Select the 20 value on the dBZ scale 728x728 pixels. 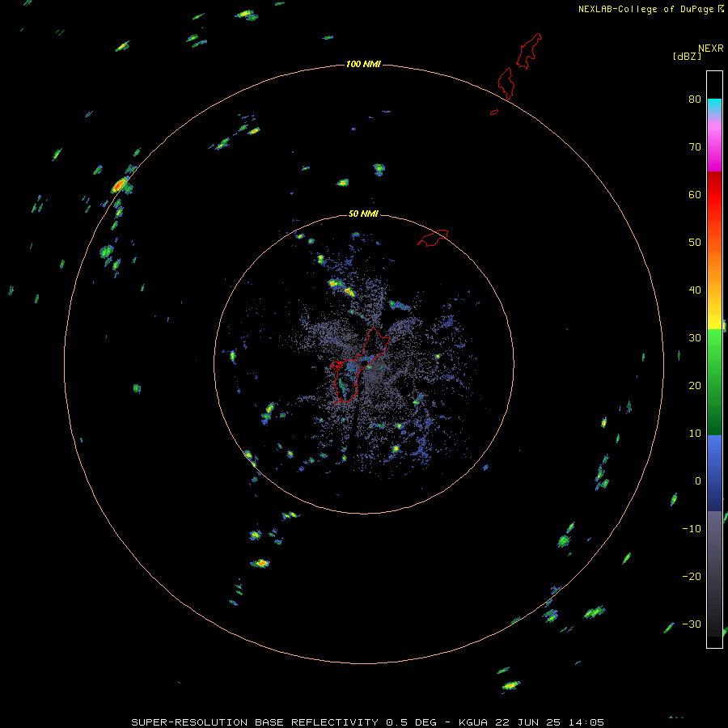pos(695,385)
